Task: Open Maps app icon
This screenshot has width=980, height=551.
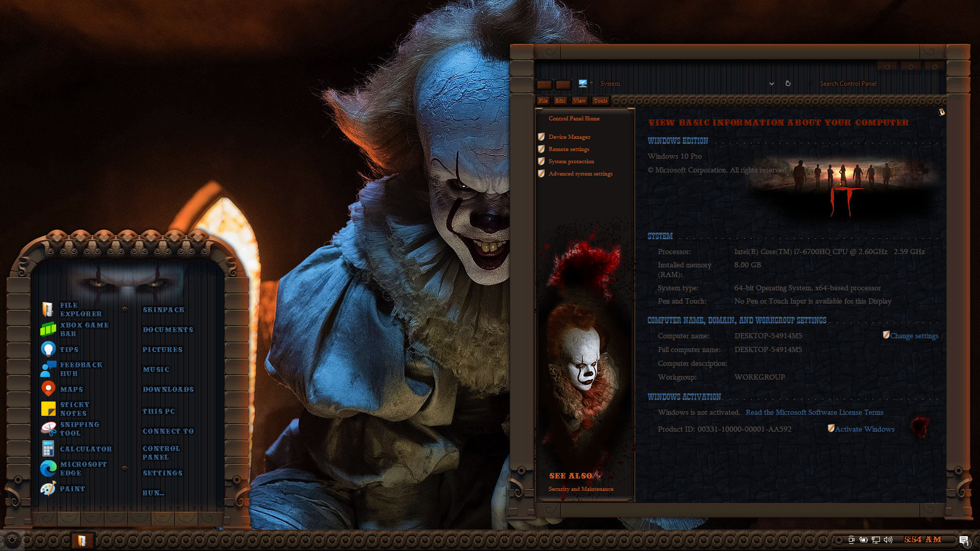Action: 48,389
